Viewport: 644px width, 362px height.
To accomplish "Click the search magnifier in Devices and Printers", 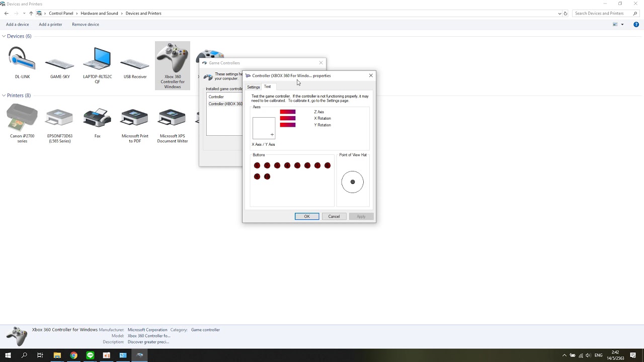I will coord(635,14).
